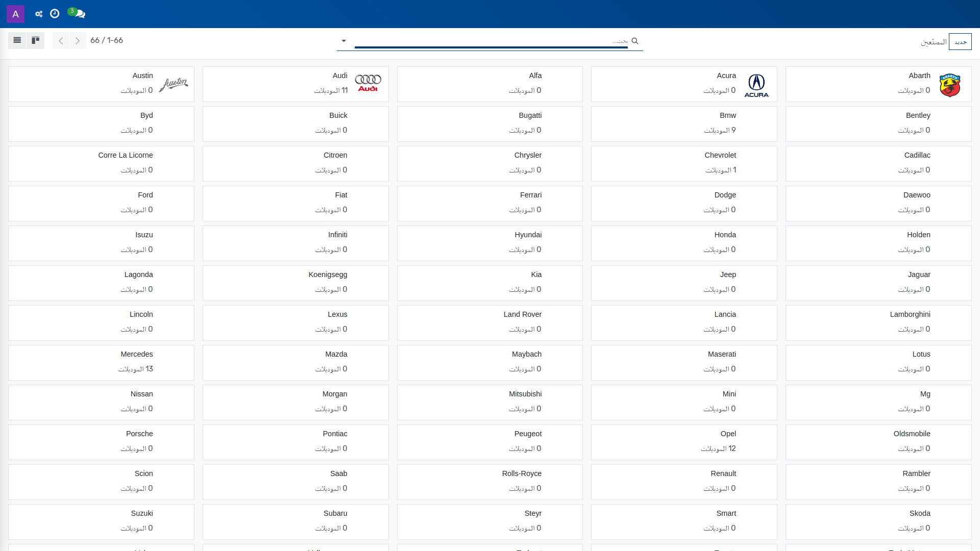Select the Ford manufacturer card
The image size is (980, 551).
[101, 204]
